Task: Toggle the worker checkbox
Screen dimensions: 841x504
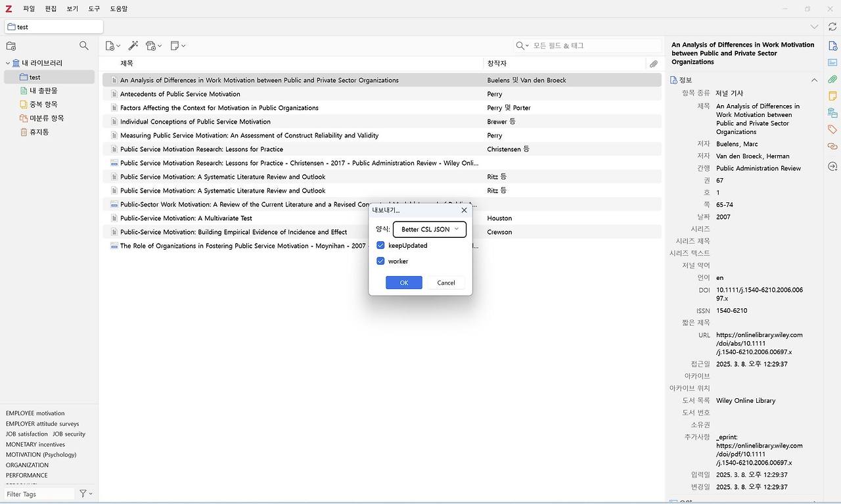Action: tap(380, 261)
